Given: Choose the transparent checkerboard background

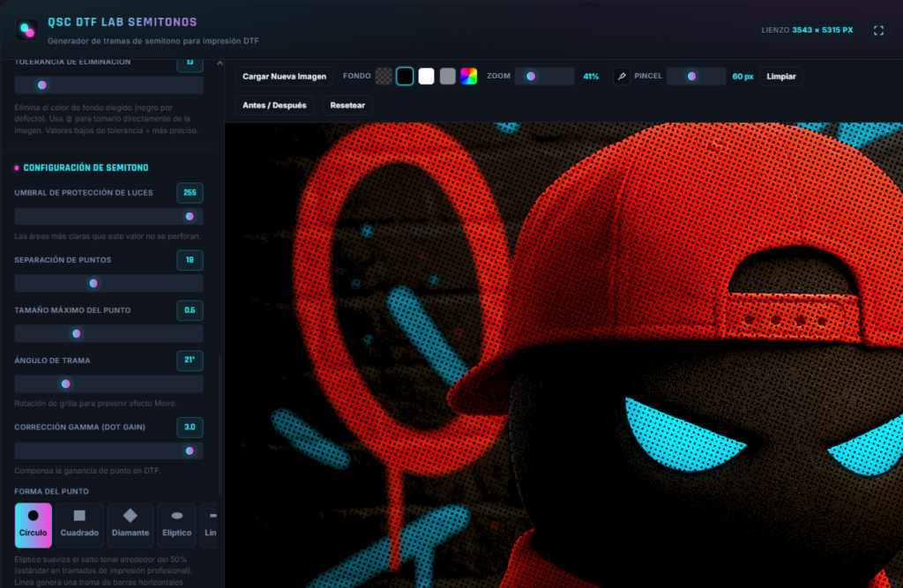Looking at the screenshot, I should click(384, 76).
